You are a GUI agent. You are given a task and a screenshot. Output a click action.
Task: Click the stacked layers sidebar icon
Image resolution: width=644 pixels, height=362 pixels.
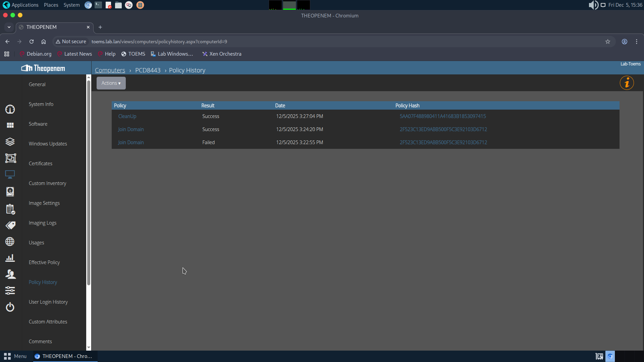click(x=10, y=141)
